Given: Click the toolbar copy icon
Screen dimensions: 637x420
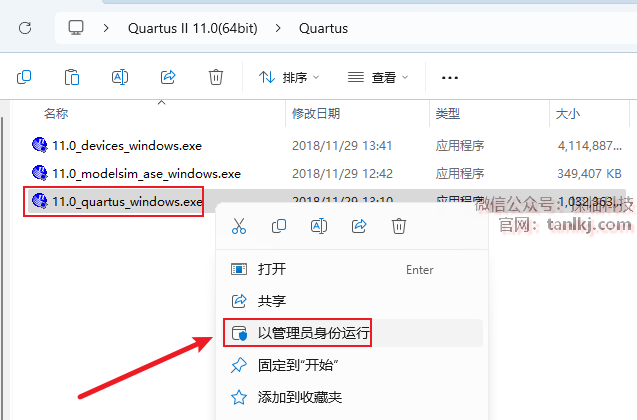Looking at the screenshot, I should tap(24, 77).
